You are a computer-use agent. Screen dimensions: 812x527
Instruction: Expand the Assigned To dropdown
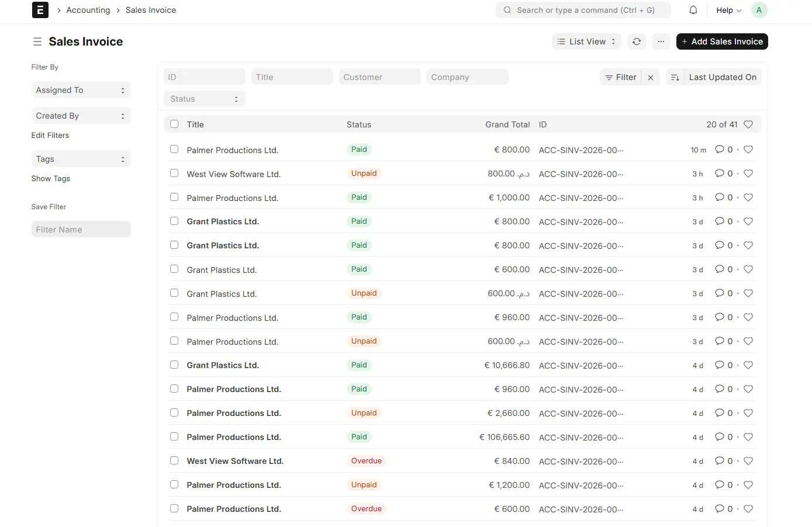(81, 90)
